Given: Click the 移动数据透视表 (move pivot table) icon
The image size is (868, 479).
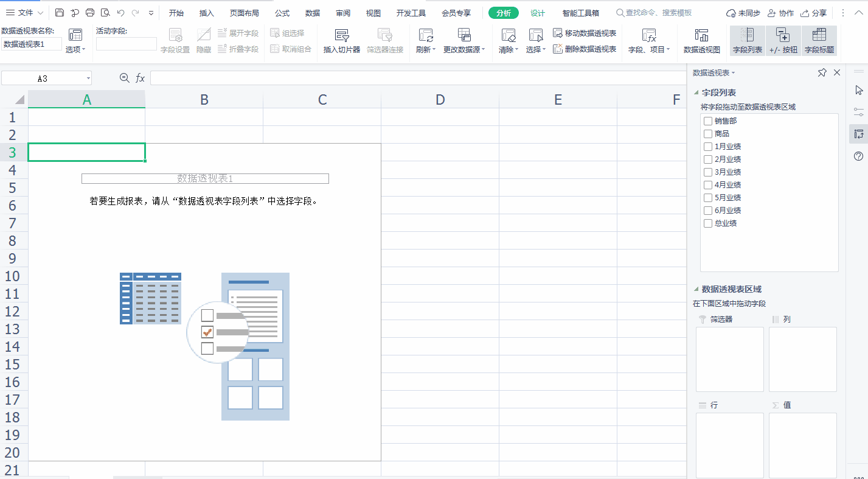Looking at the screenshot, I should pos(558,33).
